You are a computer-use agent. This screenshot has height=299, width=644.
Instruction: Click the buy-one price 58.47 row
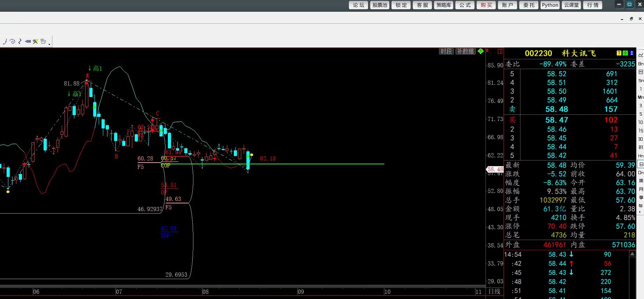tap(570, 120)
